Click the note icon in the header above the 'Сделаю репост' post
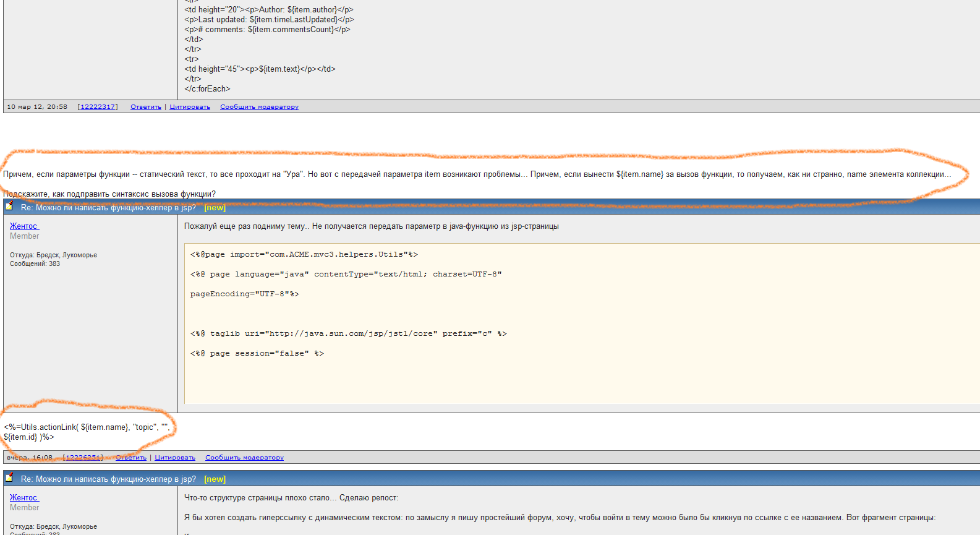The width and height of the screenshot is (980, 535). point(9,478)
